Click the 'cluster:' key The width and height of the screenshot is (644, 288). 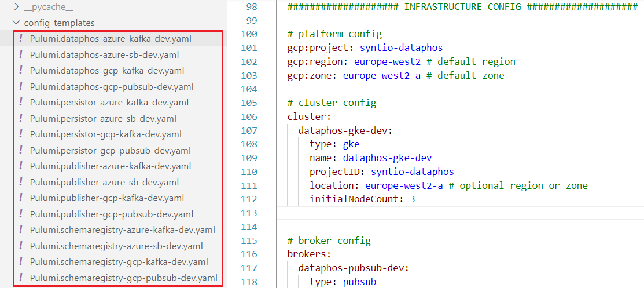pyautogui.click(x=309, y=117)
